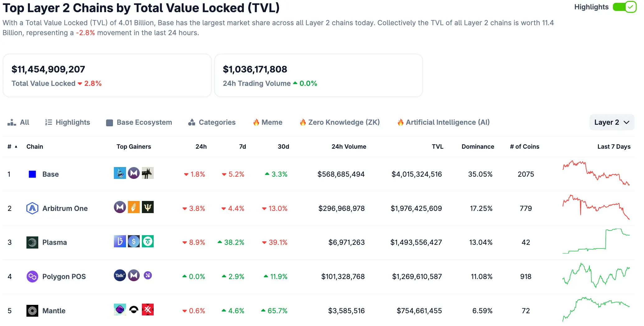Sort table by 24h Volume header
The width and height of the screenshot is (644, 326).
click(348, 147)
